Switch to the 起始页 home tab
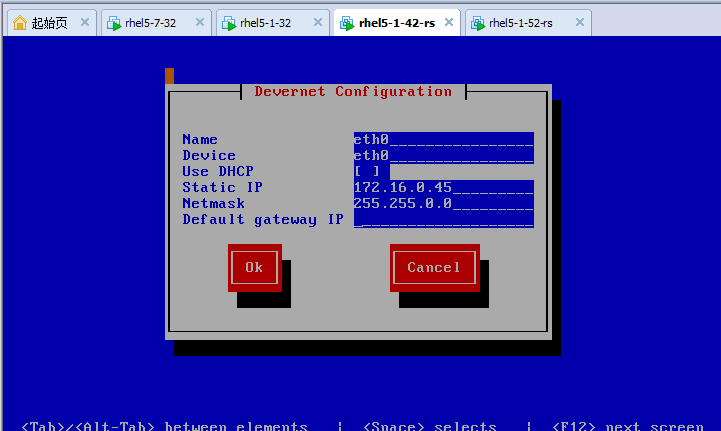The image size is (721, 431). click(x=50, y=23)
